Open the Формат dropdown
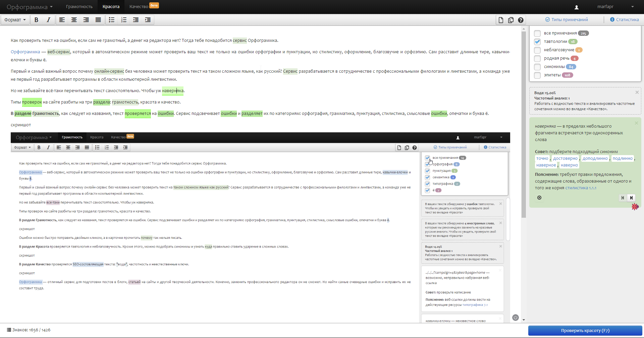 [x=15, y=20]
